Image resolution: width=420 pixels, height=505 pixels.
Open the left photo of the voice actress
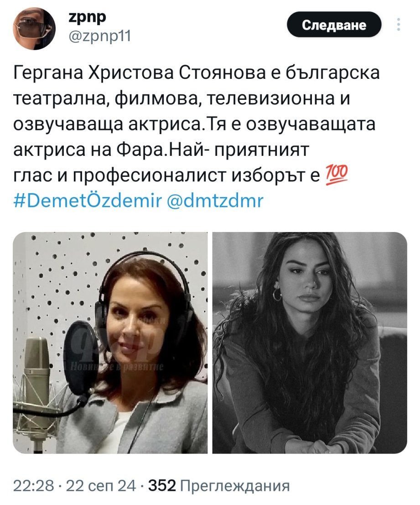(110, 343)
